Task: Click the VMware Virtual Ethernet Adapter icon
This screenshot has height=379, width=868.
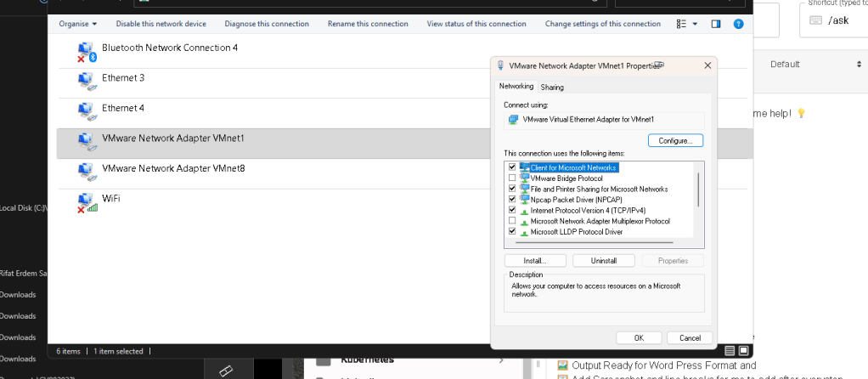Action: (x=513, y=119)
